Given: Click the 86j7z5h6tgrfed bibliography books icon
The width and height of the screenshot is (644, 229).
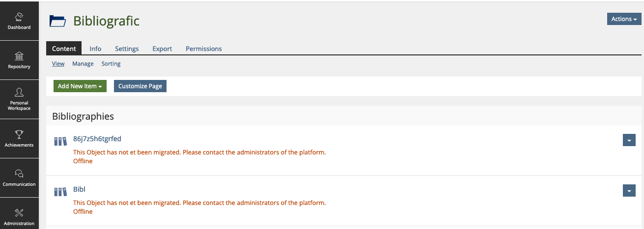Looking at the screenshot, I should click(x=60, y=141).
